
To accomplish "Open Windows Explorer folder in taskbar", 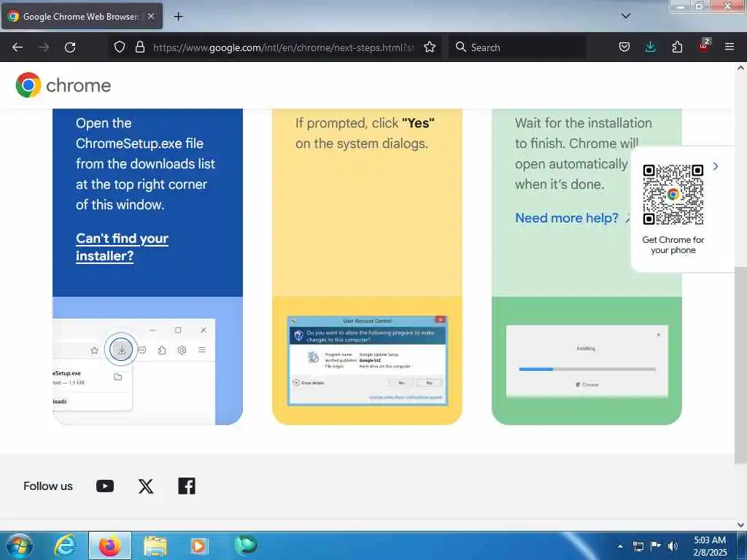I will [155, 545].
